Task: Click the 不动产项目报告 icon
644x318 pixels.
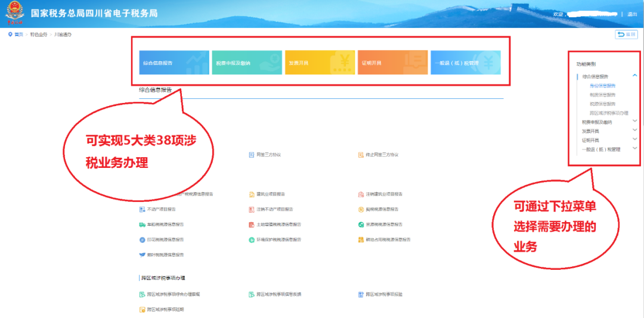Action: tap(142, 210)
